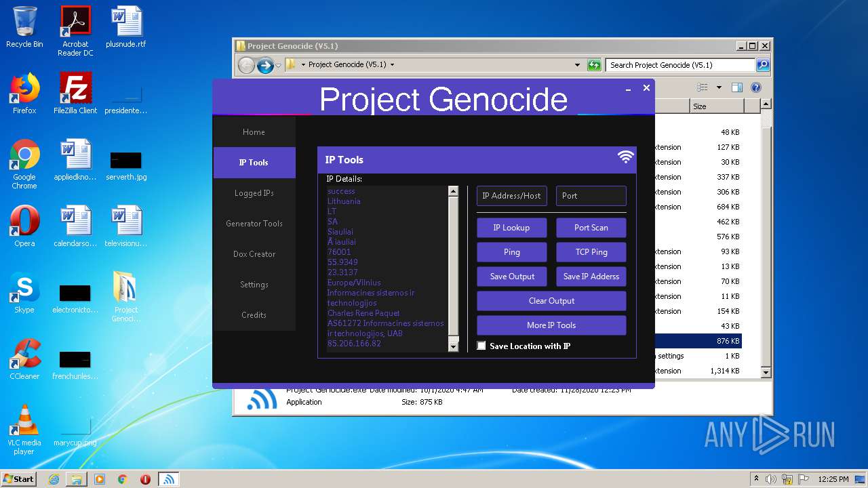This screenshot has width=868, height=488.
Task: Expand Explorer address bar history dropdown
Action: (x=577, y=65)
